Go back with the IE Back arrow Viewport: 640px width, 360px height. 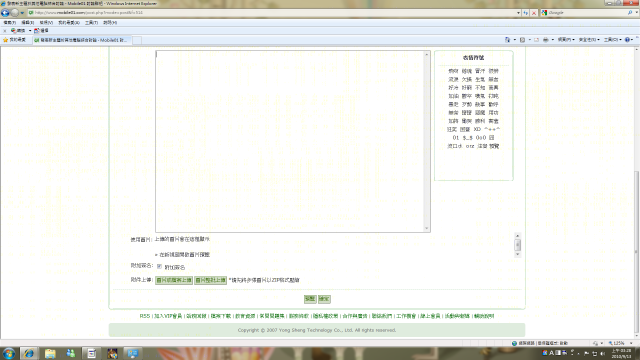5,13
